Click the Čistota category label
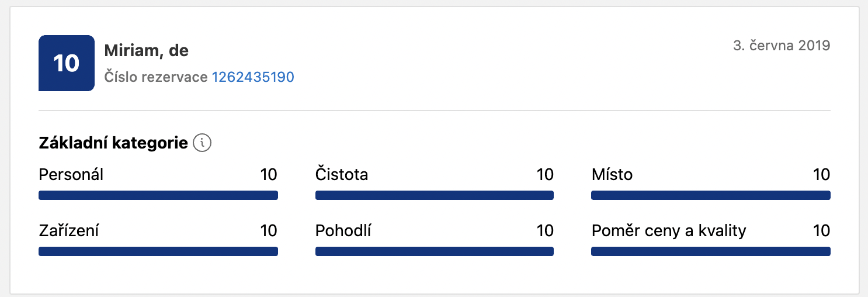868x297 pixels. tap(342, 174)
